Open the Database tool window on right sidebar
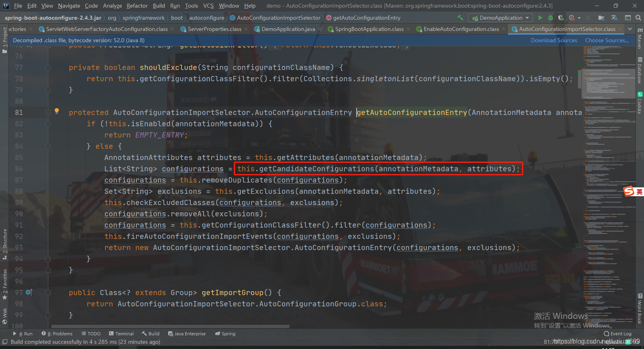 [640, 70]
